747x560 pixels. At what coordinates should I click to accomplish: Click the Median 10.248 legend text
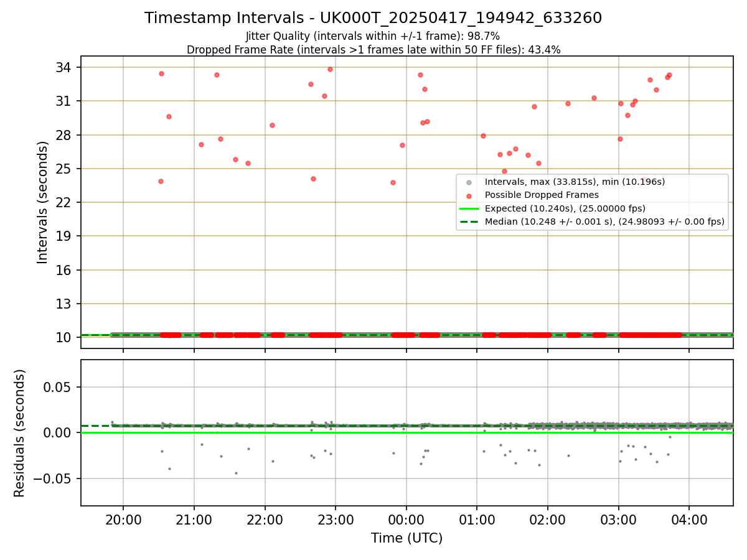click(x=604, y=222)
